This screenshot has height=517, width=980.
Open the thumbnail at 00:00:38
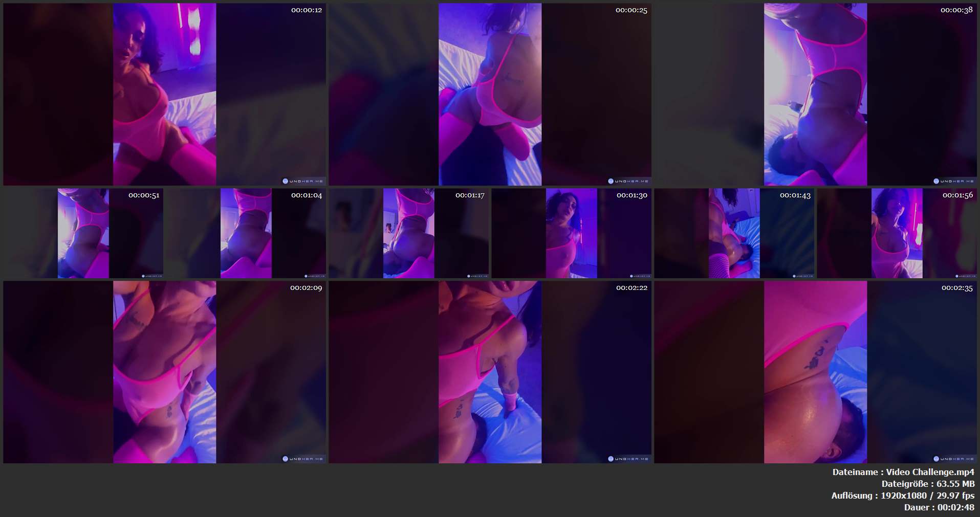click(x=815, y=94)
